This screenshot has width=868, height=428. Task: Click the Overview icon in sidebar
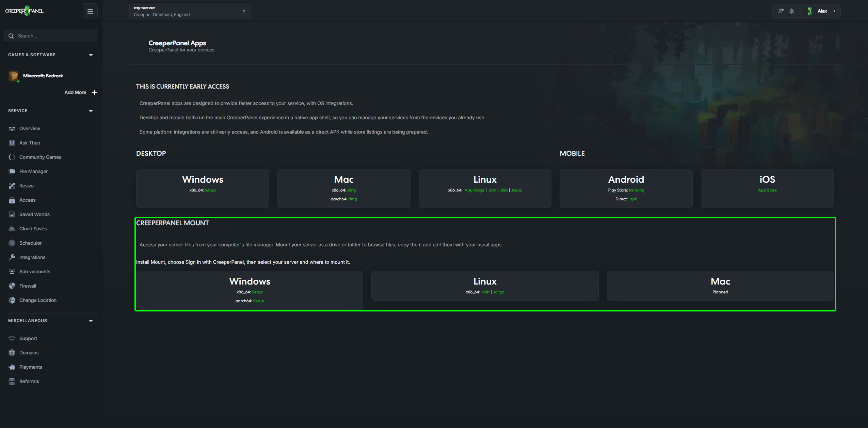click(12, 128)
